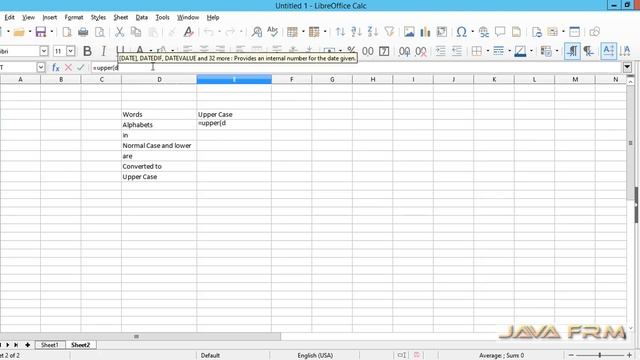Select column F header
This screenshot has height=360, width=640.
(x=291, y=80)
